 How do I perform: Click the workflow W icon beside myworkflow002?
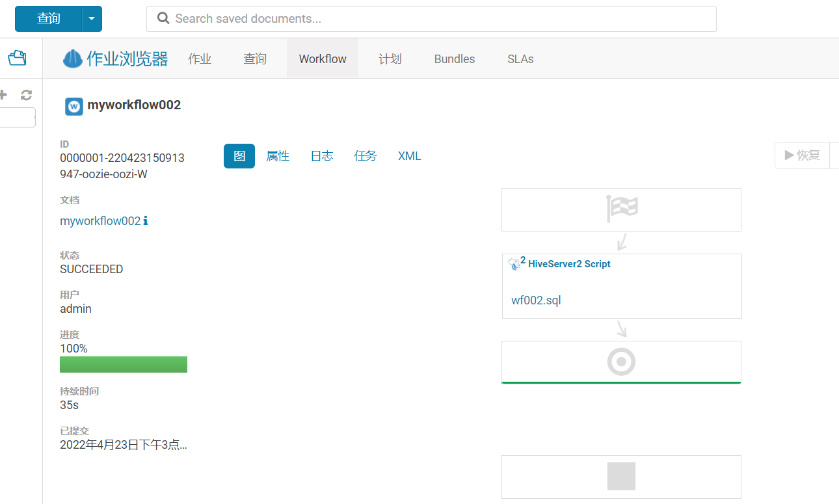(74, 106)
